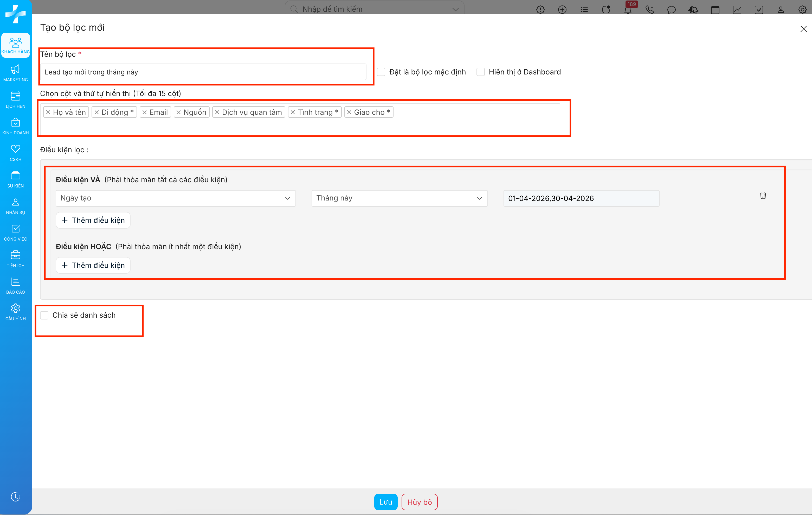The image size is (812, 515).
Task: Go to Marketing in sidebar
Action: [x=16, y=73]
